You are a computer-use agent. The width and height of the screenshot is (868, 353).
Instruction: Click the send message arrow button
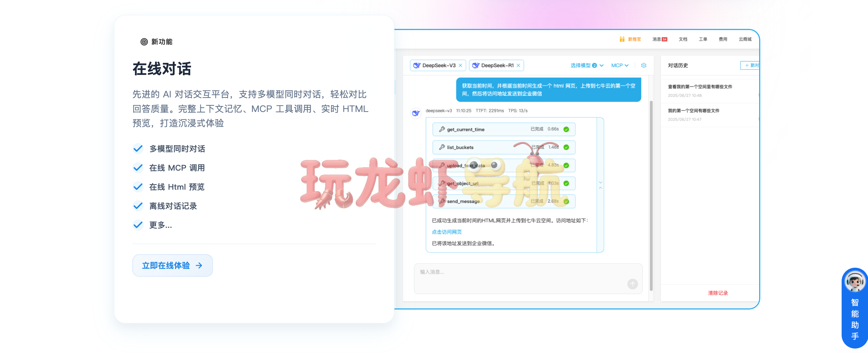coord(632,284)
